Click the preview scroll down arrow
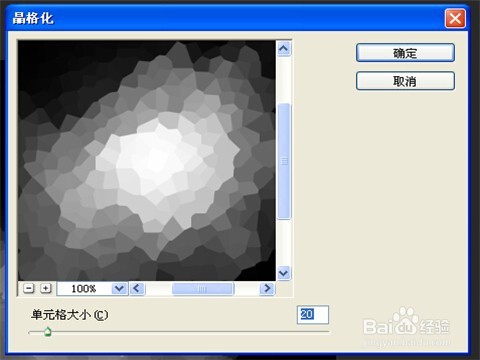Screen dimensions: 480x360 pyautogui.click(x=284, y=273)
